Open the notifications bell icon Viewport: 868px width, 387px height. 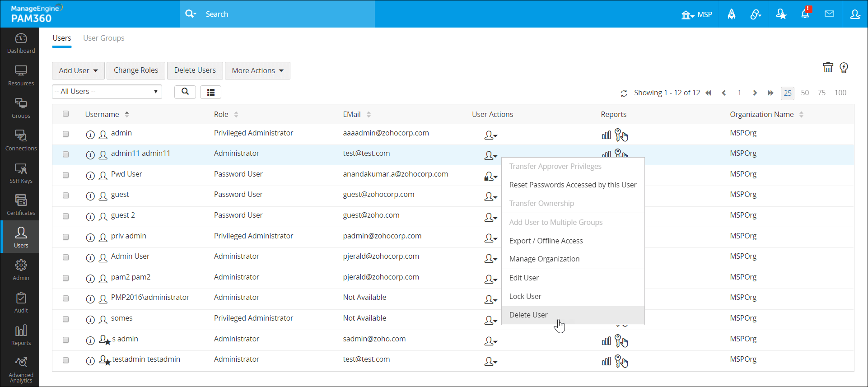805,14
